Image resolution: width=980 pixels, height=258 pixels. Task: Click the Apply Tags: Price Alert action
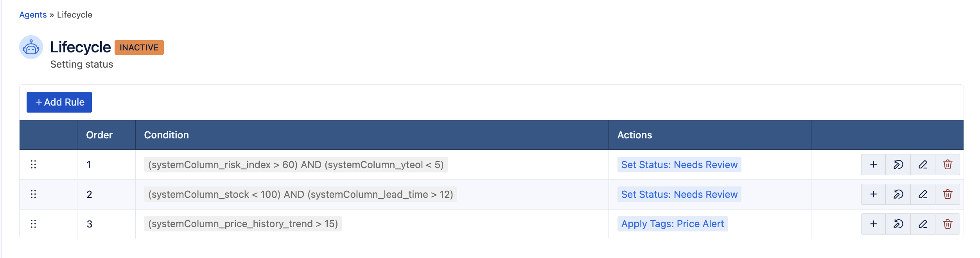click(x=673, y=224)
